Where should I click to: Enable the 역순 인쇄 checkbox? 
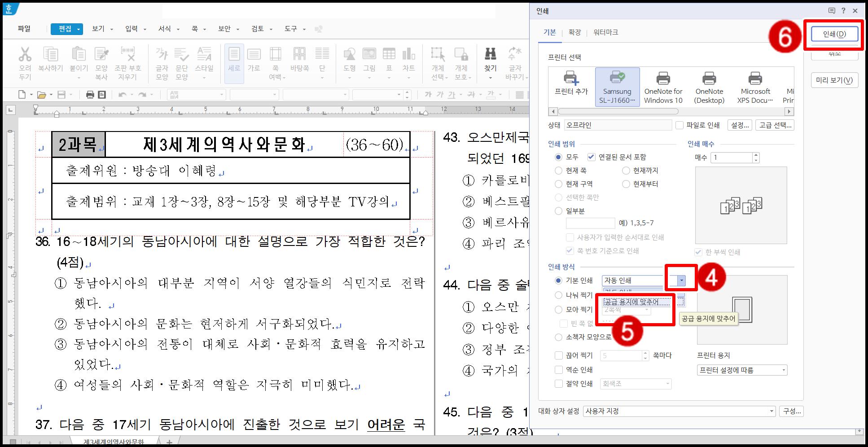pos(559,370)
